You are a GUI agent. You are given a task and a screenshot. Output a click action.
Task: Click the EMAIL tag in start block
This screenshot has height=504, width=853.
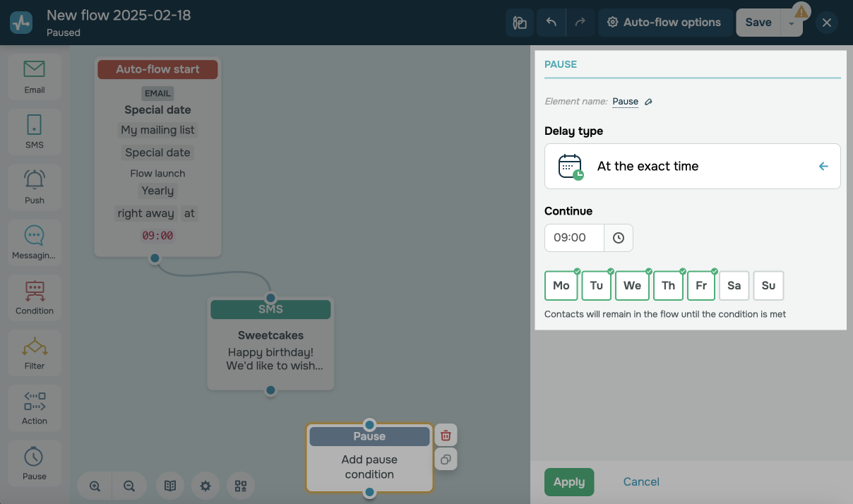click(x=157, y=93)
